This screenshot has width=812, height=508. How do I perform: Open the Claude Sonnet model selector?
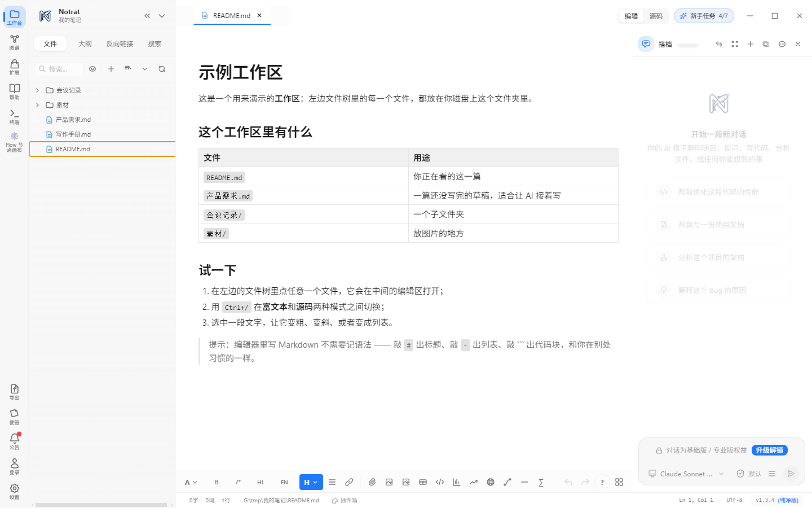[686, 474]
